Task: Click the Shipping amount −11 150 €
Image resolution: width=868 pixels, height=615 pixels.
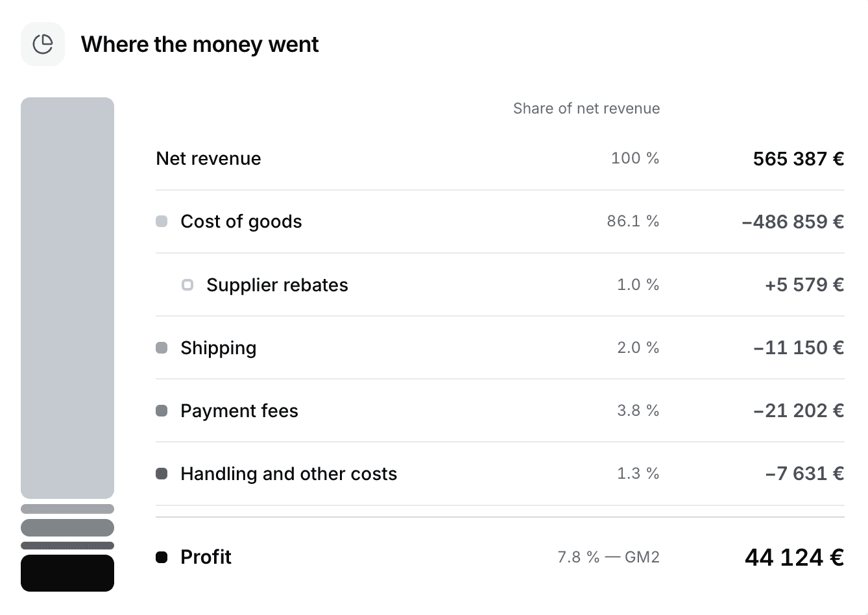Action: (x=799, y=348)
